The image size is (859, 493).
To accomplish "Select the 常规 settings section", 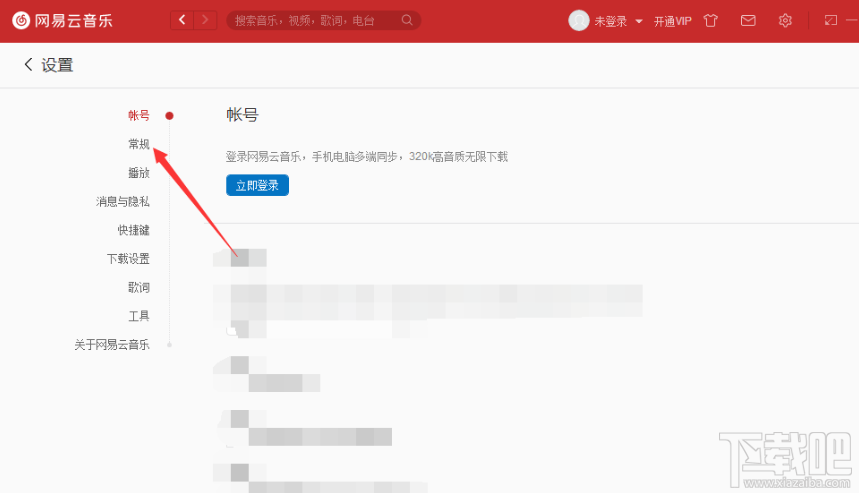I will click(x=139, y=144).
